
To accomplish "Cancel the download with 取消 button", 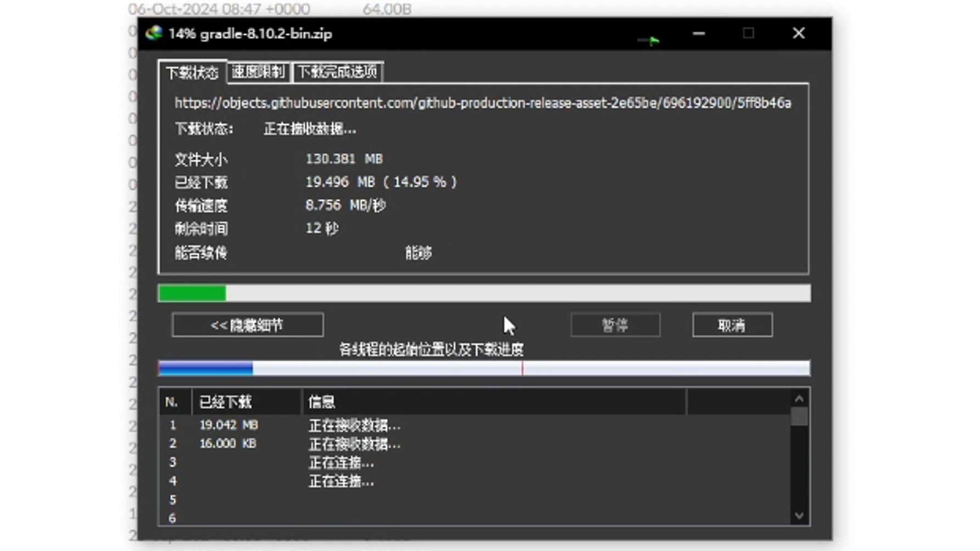I will [x=732, y=325].
